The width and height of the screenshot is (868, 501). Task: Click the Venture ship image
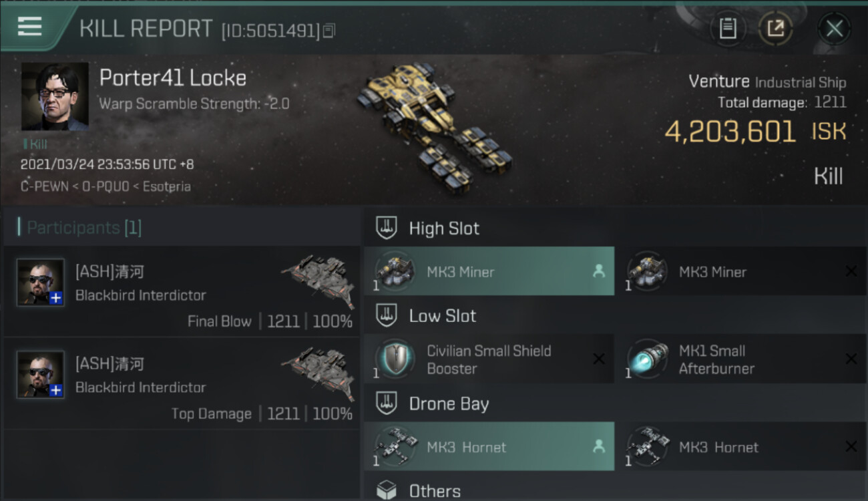435,126
